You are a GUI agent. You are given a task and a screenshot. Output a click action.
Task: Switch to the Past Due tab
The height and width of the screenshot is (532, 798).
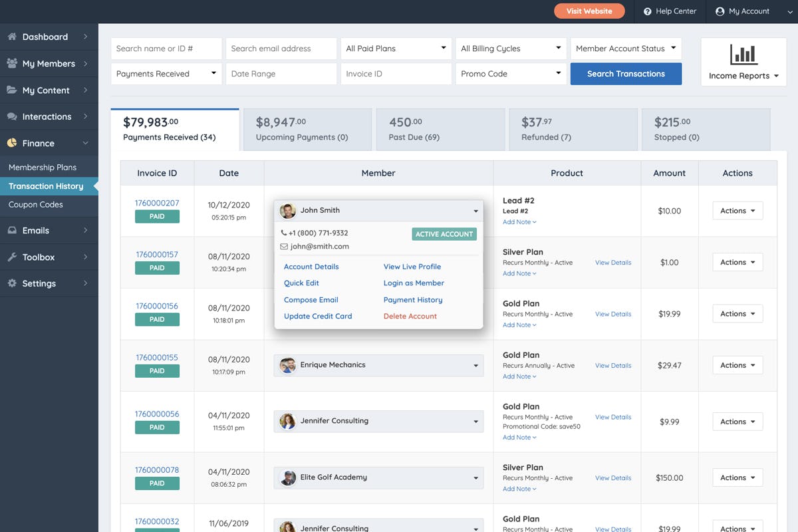(440, 129)
